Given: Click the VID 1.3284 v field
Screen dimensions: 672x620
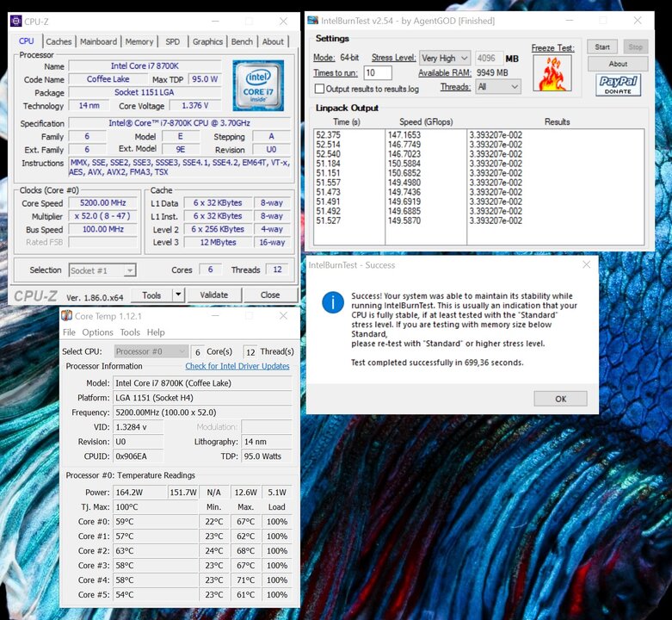Looking at the screenshot, I should coord(138,427).
